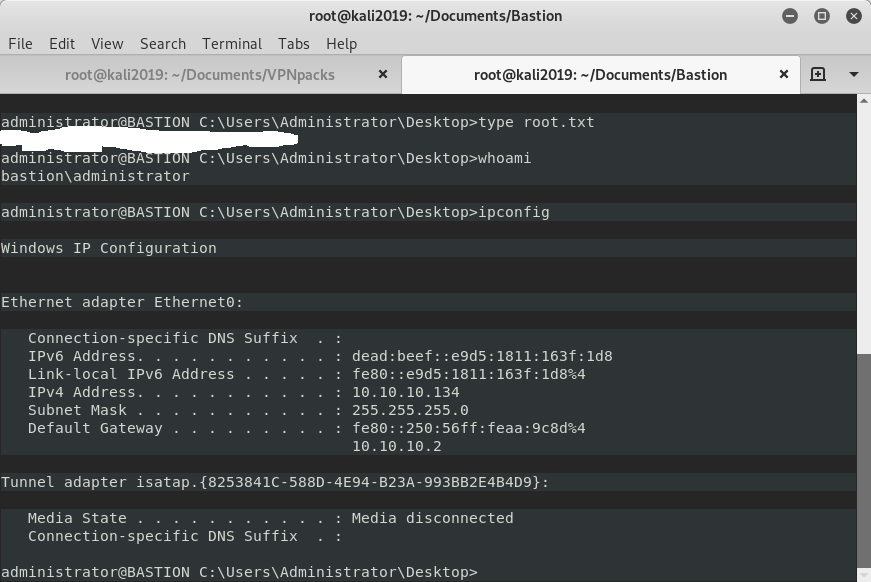
Task: Click 'Windows IP Configuration' heading
Action: point(109,248)
